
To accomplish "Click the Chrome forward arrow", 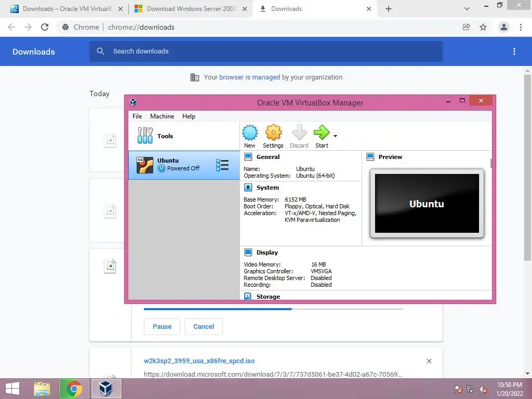I will pyautogui.click(x=28, y=27).
